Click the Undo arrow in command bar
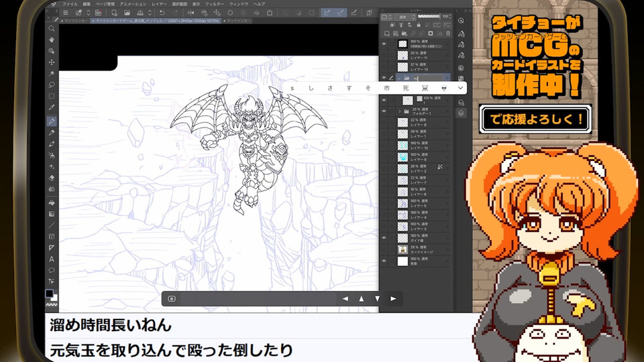This screenshot has height=362, width=644. (161, 13)
